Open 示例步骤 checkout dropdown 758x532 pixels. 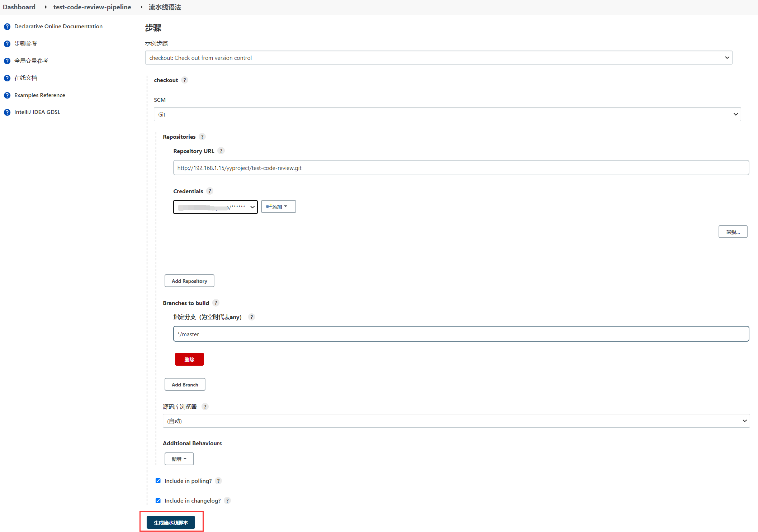pos(439,58)
